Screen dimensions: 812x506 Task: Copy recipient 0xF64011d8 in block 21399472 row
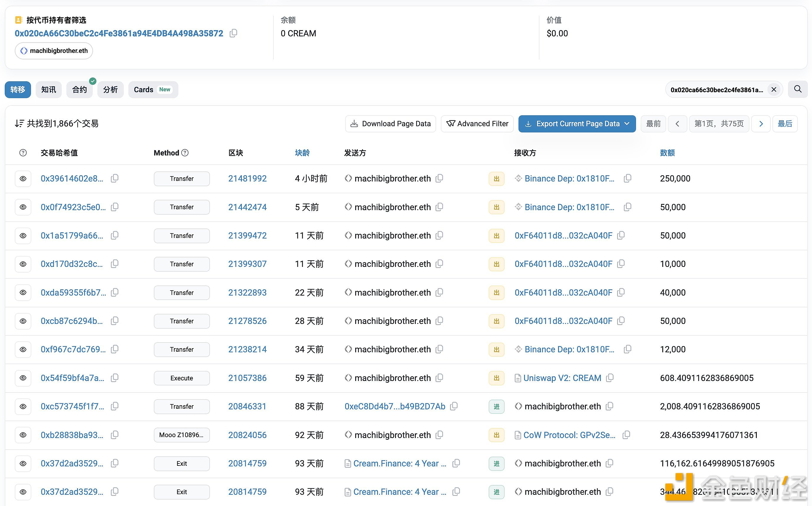coord(621,235)
